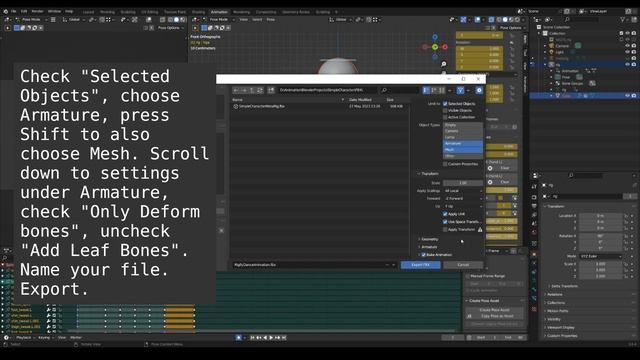Viewport: 640px width, 360px height.
Task: Toggle Manual Frame Range checkbox
Action: pos(468,276)
